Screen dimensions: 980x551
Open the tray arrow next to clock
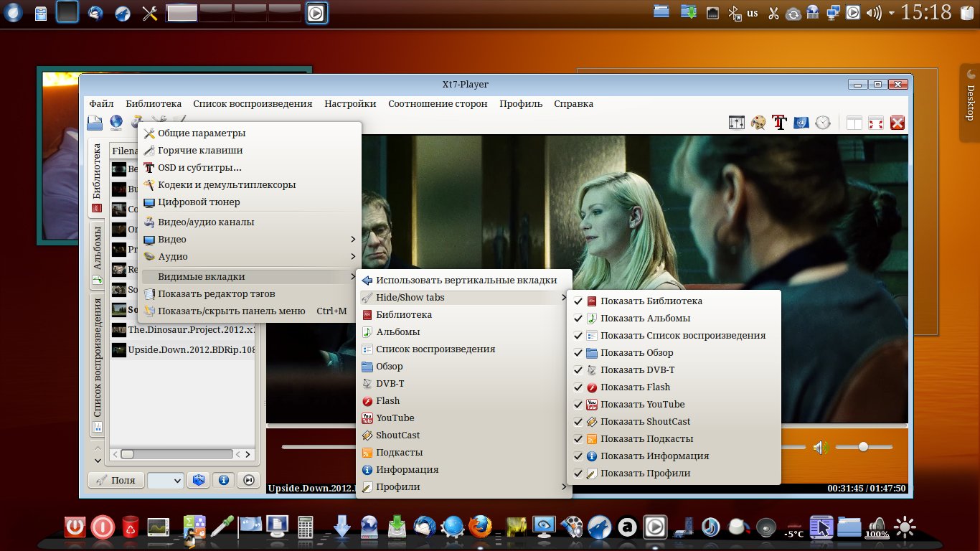(891, 13)
